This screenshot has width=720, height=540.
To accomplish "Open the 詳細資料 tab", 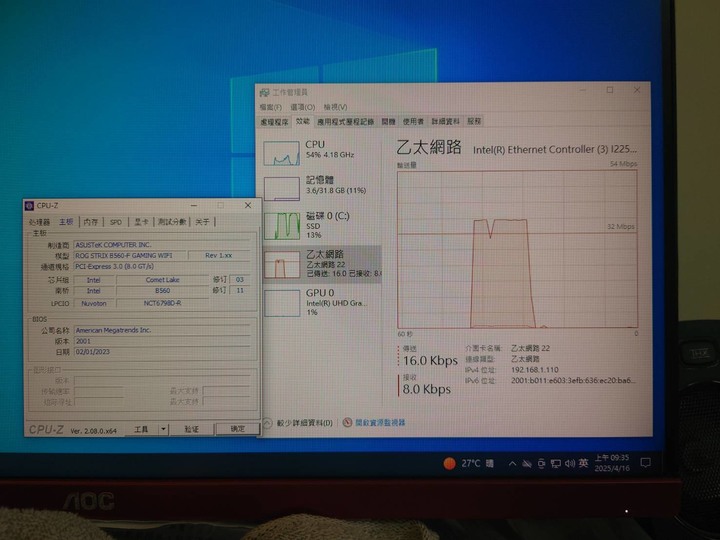I will coord(445,122).
